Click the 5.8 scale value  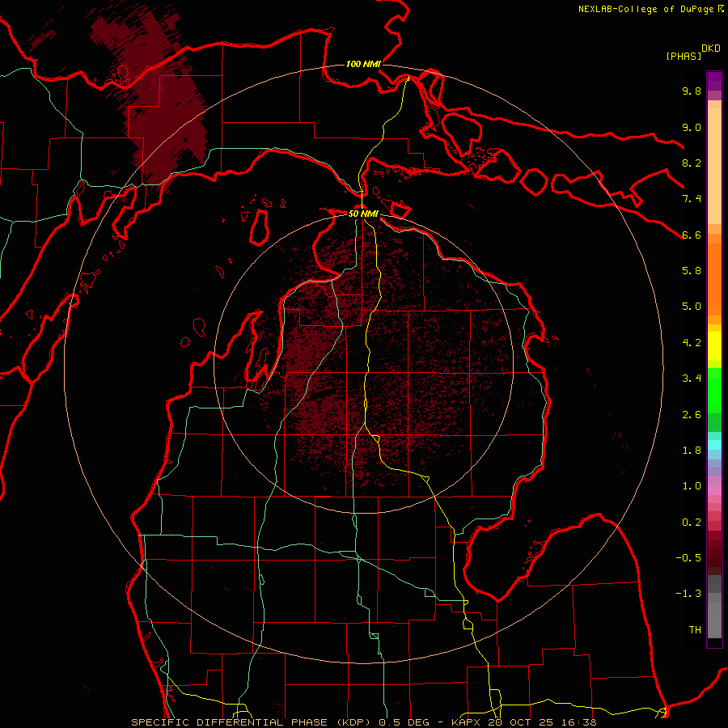[692, 271]
